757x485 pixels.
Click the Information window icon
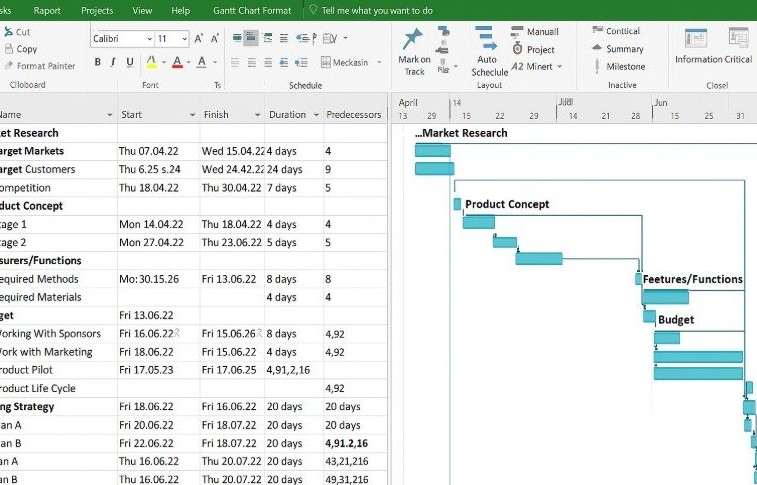pyautogui.click(x=696, y=39)
